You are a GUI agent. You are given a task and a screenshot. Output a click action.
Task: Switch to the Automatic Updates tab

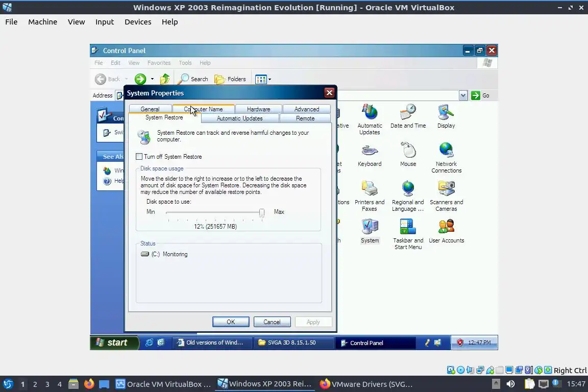point(239,118)
